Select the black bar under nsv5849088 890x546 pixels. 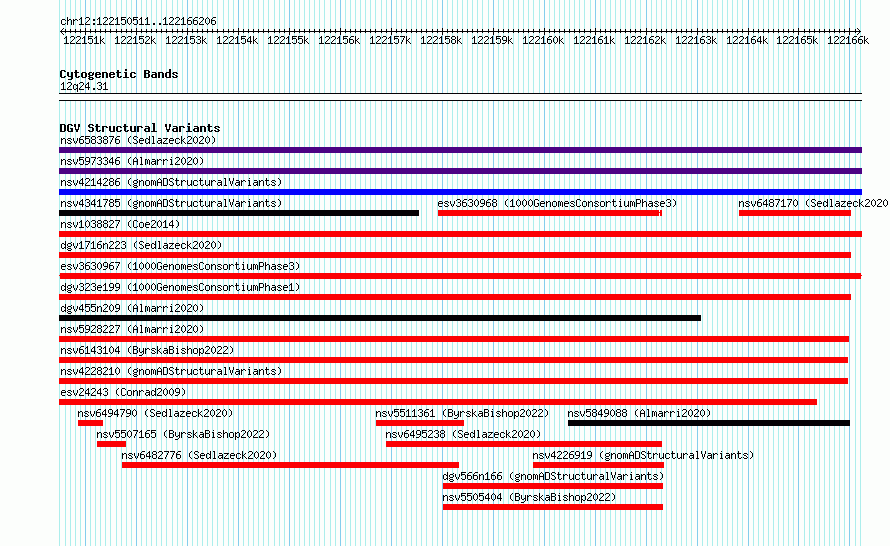[x=709, y=423]
